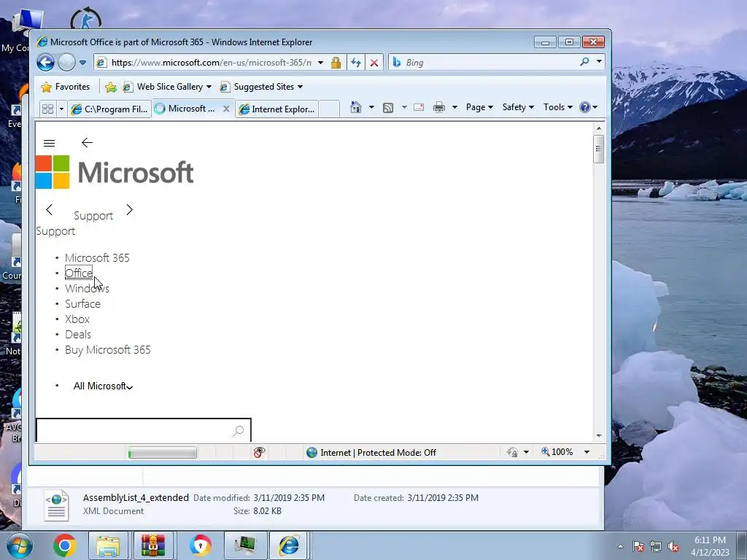747x560 pixels.
Task: Click the Print icon
Action: [x=438, y=107]
